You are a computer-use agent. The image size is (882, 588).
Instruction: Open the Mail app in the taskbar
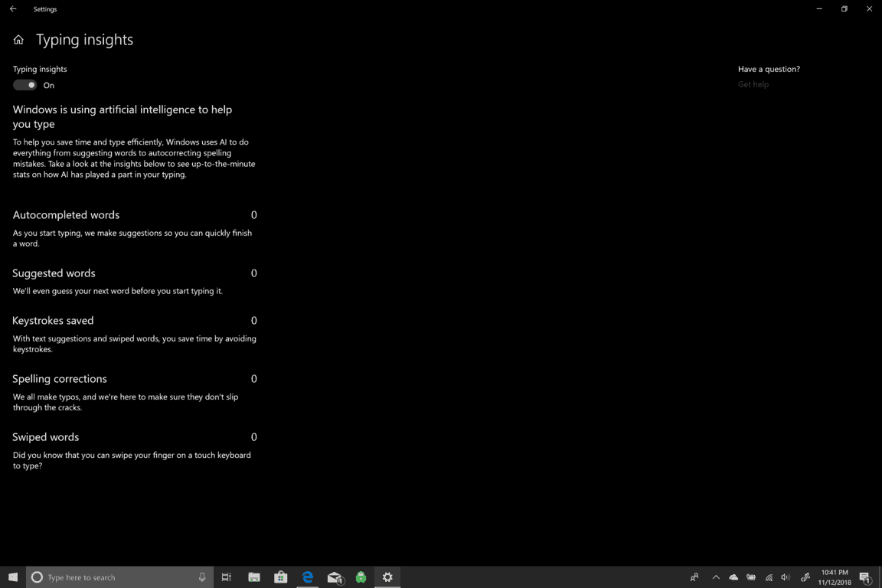[x=335, y=577]
